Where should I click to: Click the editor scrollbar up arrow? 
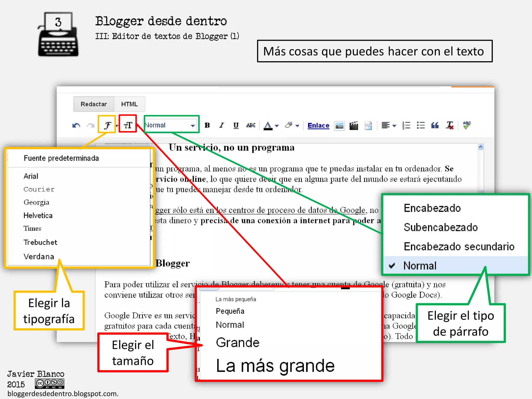click(481, 147)
